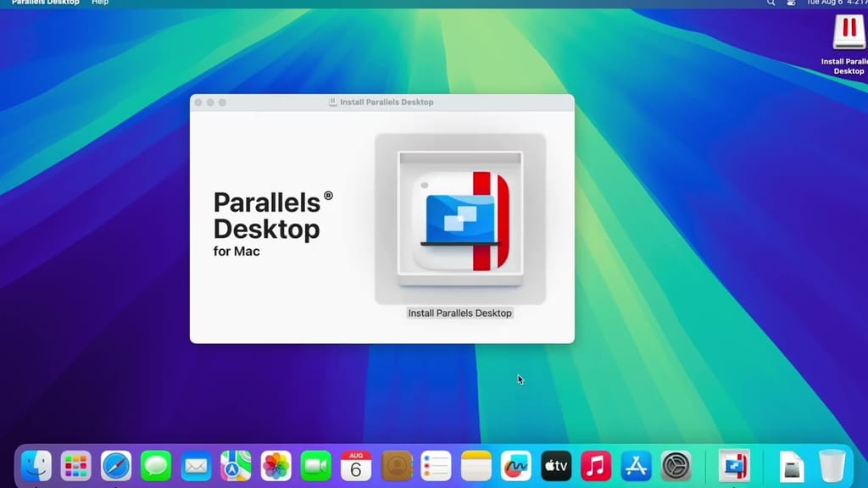The width and height of the screenshot is (868, 488).
Task: Open Control Center from the menu bar
Action: [790, 3]
